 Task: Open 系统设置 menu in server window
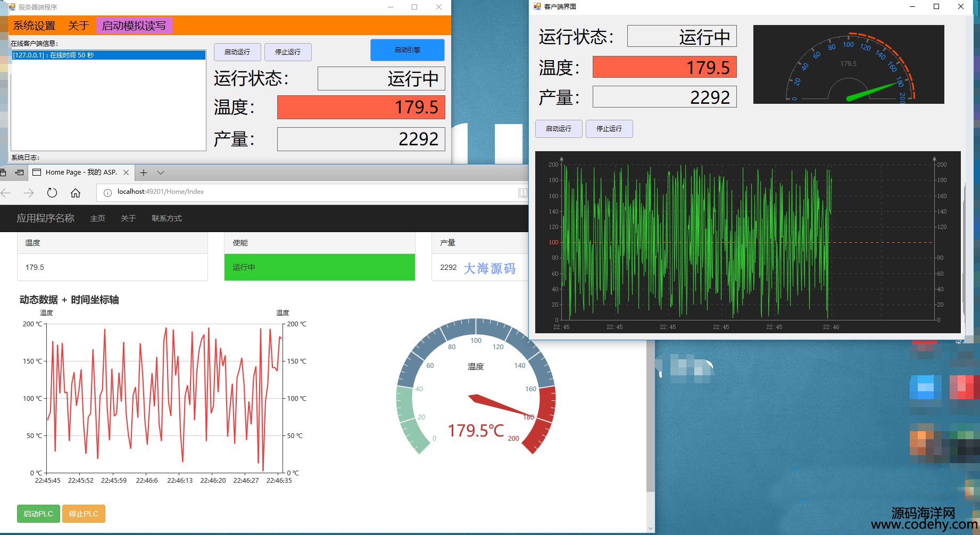[34, 26]
